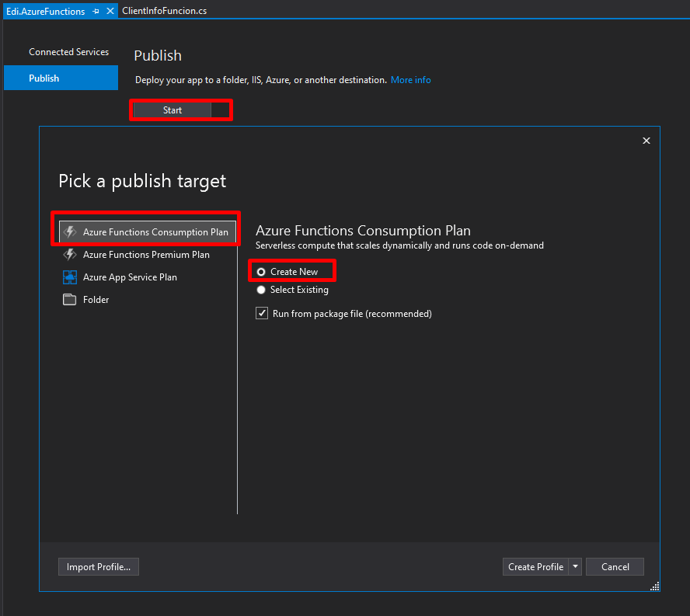Select the Select Existing radio button
The height and width of the screenshot is (616, 690).
(261, 290)
